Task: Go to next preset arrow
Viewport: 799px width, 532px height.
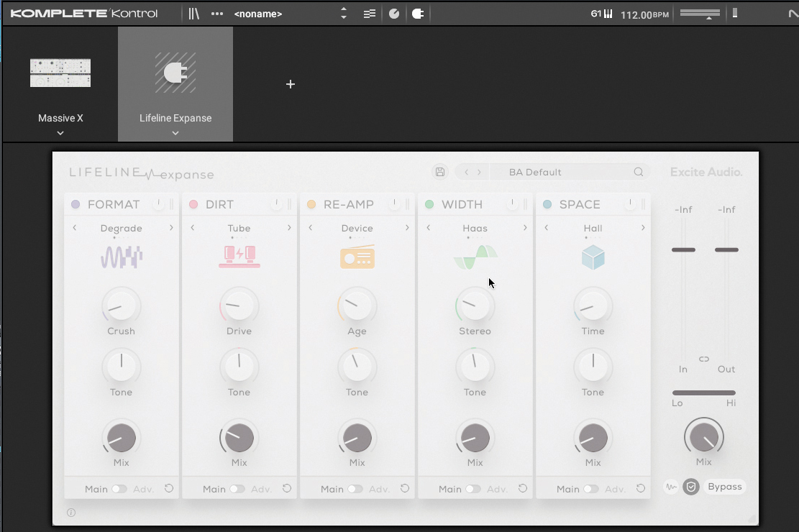Action: pos(479,173)
